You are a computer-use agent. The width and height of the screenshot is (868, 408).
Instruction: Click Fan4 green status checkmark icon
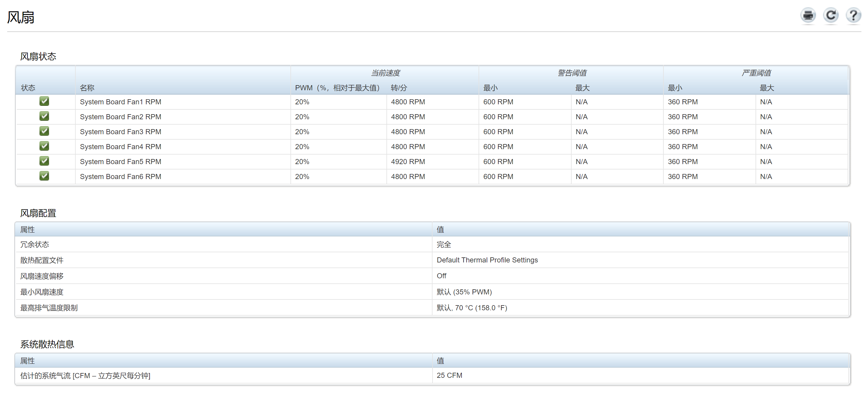44,146
